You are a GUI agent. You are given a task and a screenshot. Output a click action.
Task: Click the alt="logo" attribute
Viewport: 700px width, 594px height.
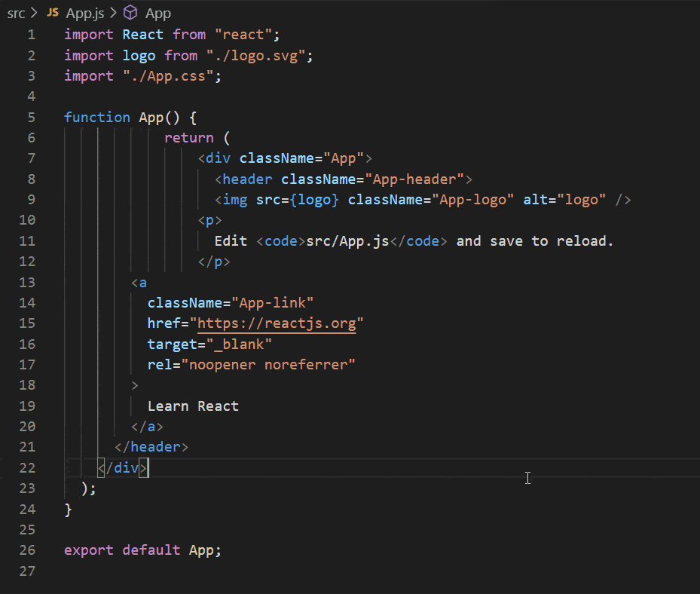tap(564, 200)
